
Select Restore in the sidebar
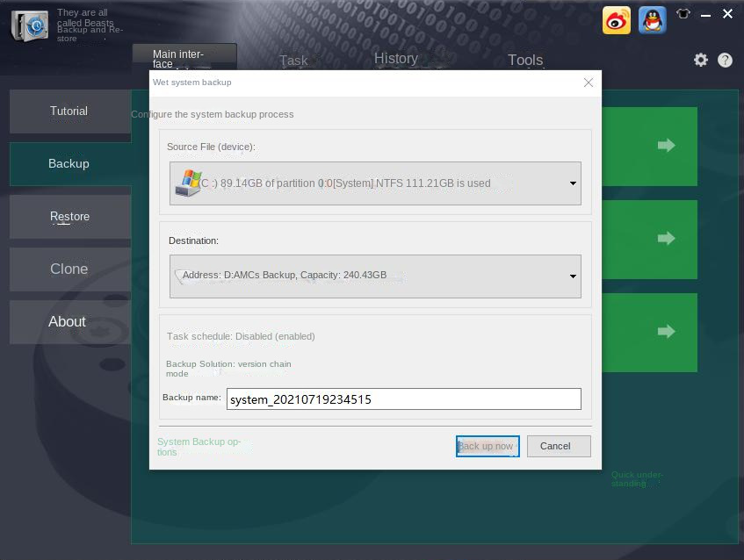(69, 216)
